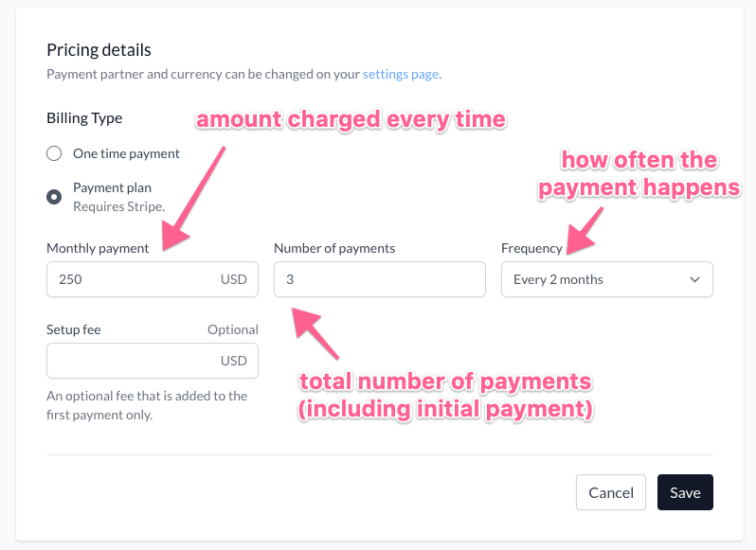
Task: Save the pricing details
Action: click(x=685, y=492)
